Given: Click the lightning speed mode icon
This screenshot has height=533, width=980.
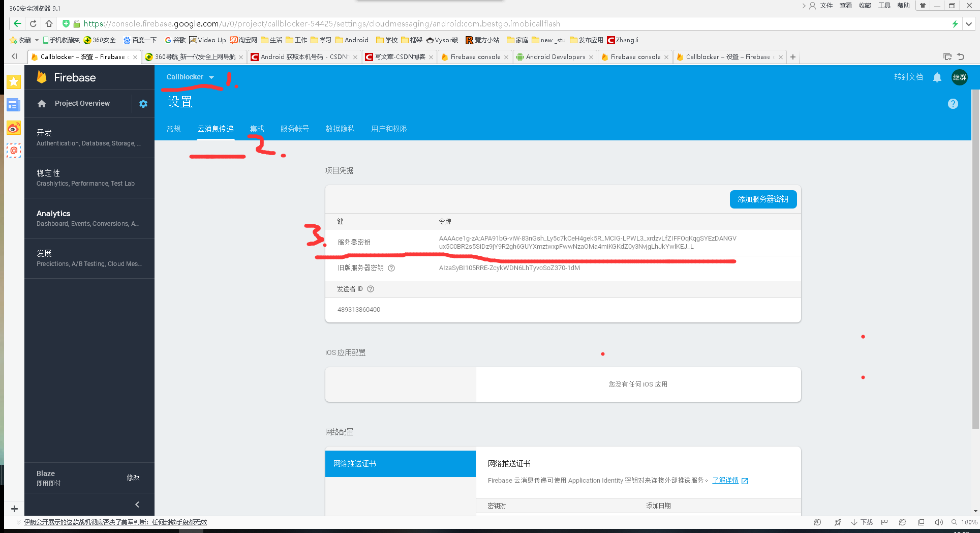Looking at the screenshot, I should [x=955, y=23].
